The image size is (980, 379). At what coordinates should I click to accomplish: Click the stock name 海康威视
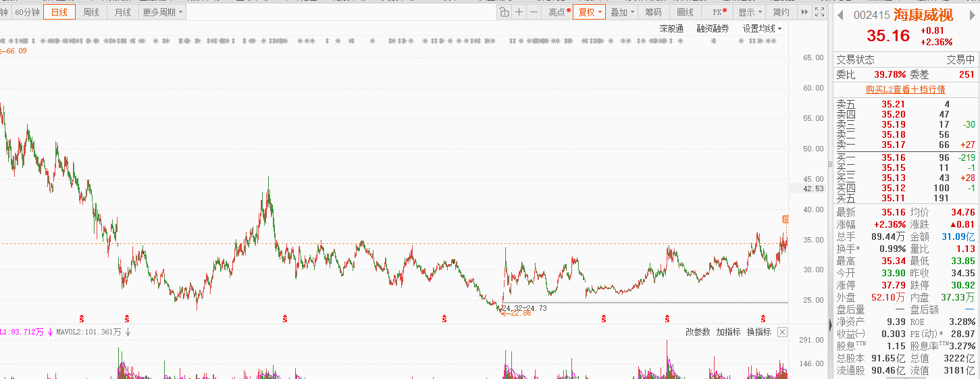coord(923,15)
